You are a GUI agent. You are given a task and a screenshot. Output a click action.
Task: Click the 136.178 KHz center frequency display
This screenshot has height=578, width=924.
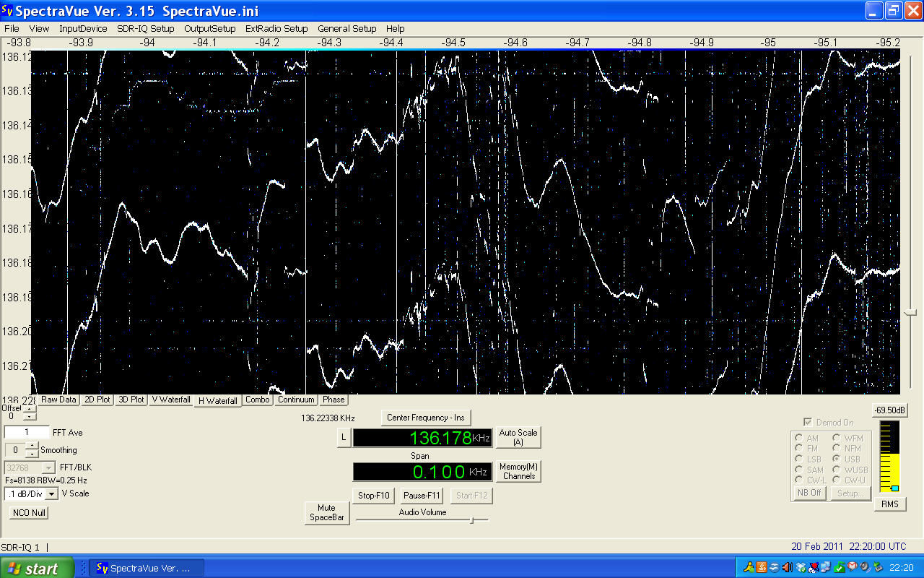pyautogui.click(x=423, y=438)
